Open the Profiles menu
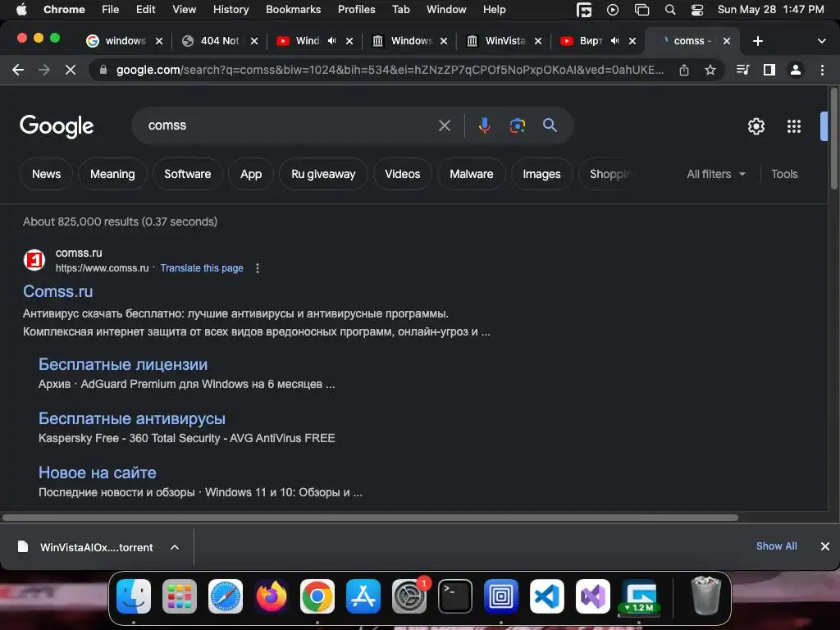This screenshot has width=840, height=630. (x=356, y=10)
